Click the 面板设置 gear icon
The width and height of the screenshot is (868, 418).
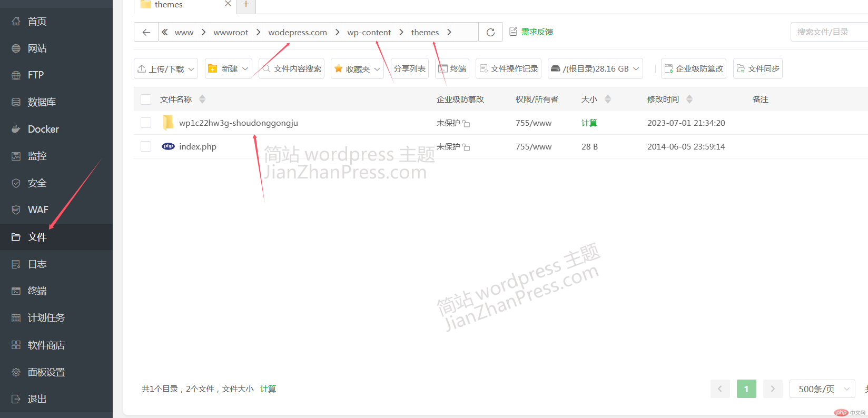tap(16, 372)
